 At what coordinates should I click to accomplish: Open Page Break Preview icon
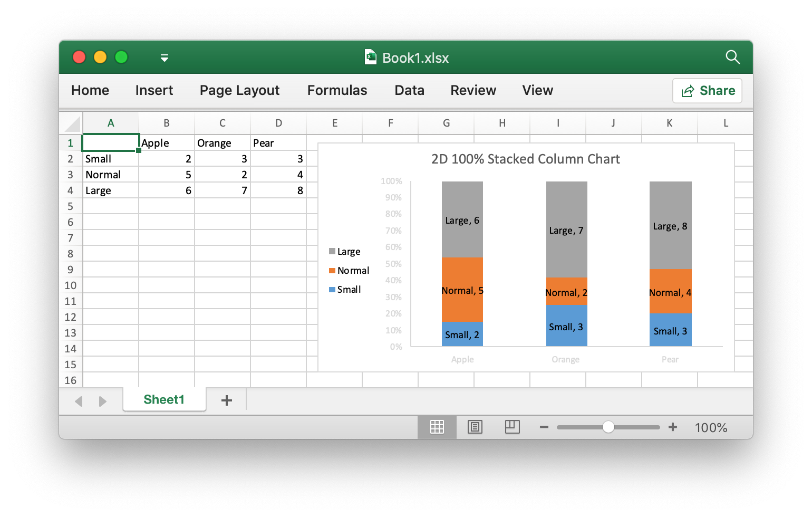pyautogui.click(x=512, y=427)
